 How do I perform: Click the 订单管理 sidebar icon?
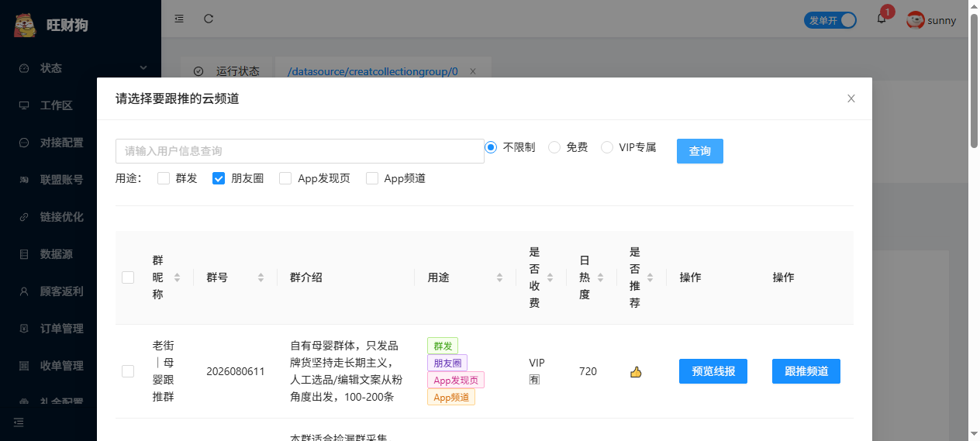pos(24,329)
